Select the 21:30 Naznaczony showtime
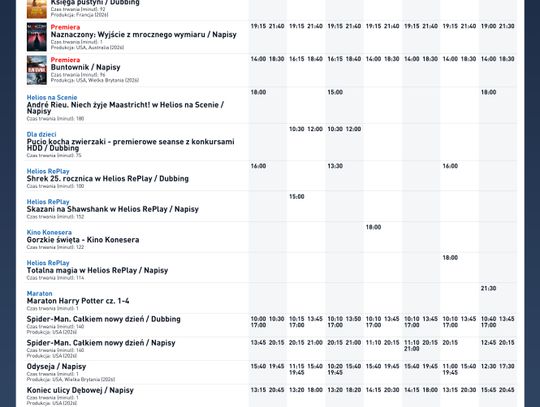 507,26
